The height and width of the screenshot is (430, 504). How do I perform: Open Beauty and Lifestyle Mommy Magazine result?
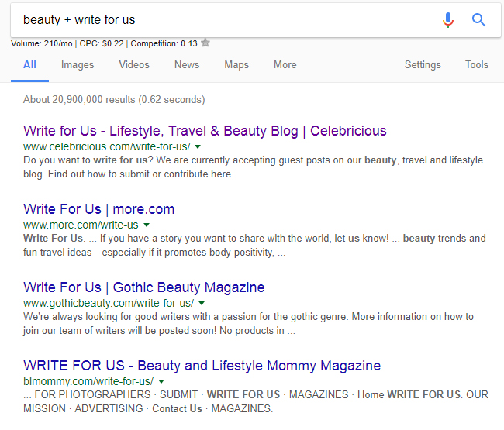[202, 366]
